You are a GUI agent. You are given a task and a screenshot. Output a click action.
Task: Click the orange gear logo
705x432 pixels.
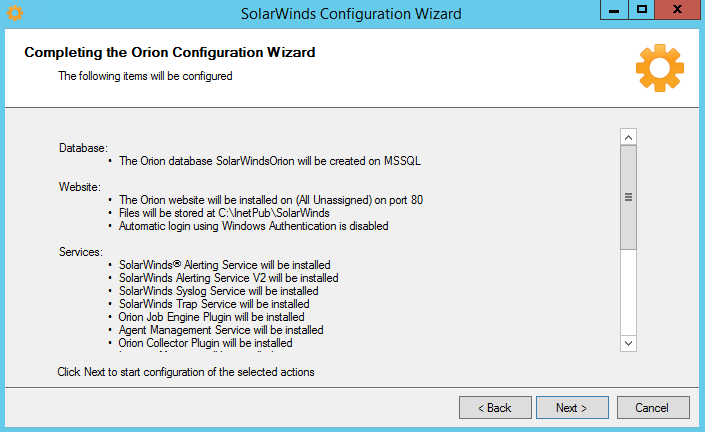659,67
